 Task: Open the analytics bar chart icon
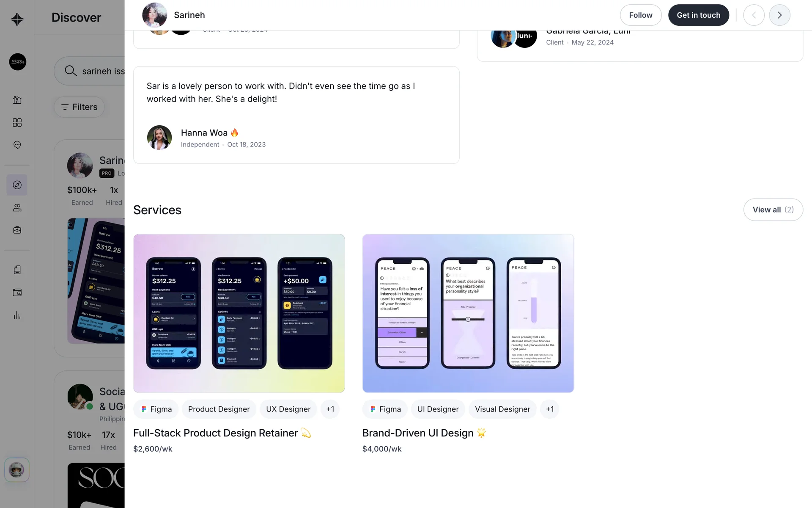(x=17, y=315)
